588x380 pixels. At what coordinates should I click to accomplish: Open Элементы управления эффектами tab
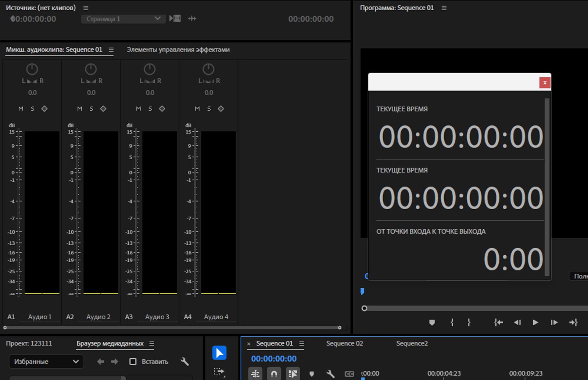(178, 50)
